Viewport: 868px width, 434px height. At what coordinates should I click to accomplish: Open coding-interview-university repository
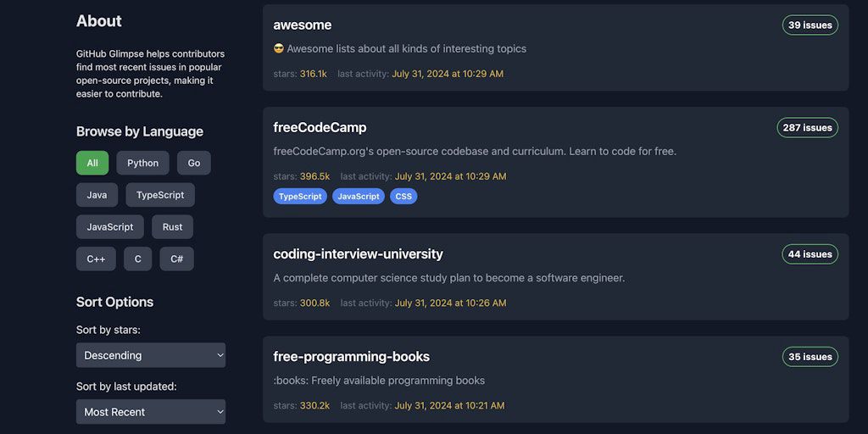pos(358,253)
